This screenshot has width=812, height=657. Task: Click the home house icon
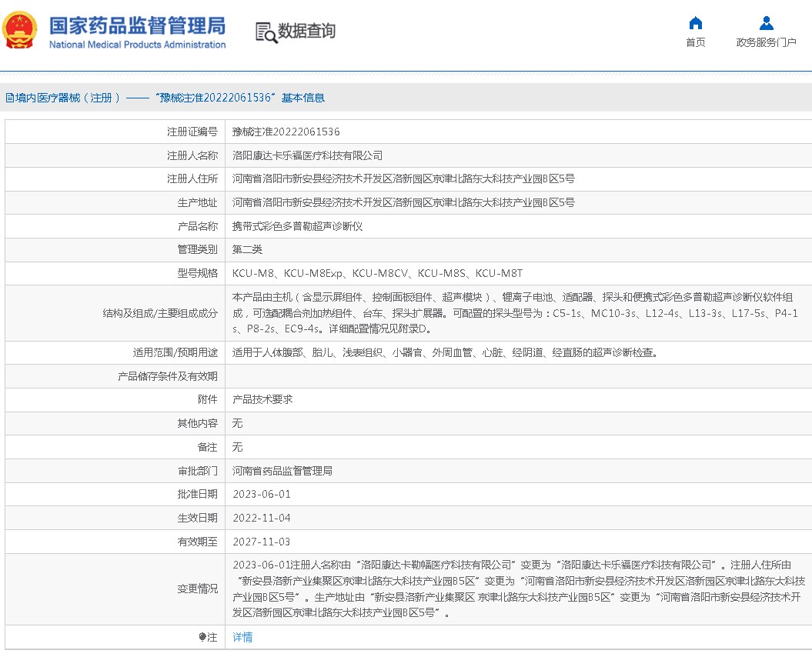[695, 22]
